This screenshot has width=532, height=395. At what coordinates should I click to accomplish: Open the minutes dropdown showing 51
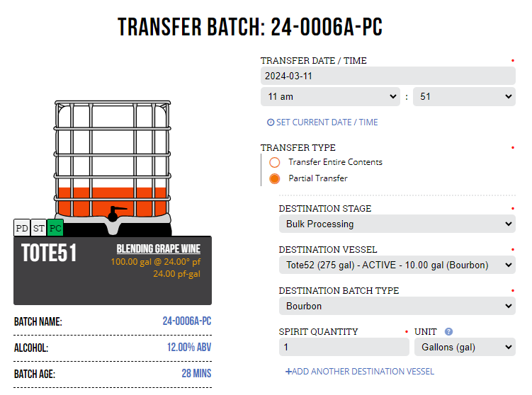pyautogui.click(x=464, y=97)
